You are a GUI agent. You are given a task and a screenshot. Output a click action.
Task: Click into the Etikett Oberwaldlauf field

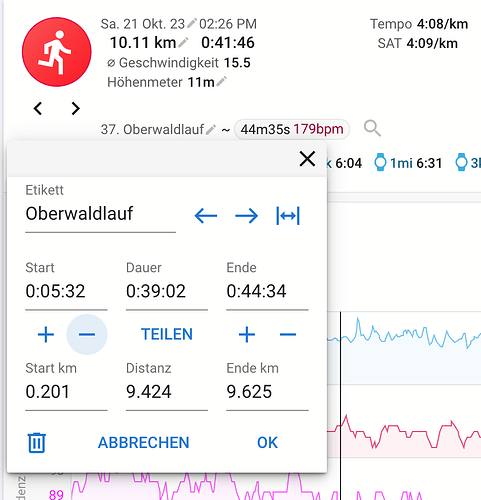pyautogui.click(x=100, y=214)
